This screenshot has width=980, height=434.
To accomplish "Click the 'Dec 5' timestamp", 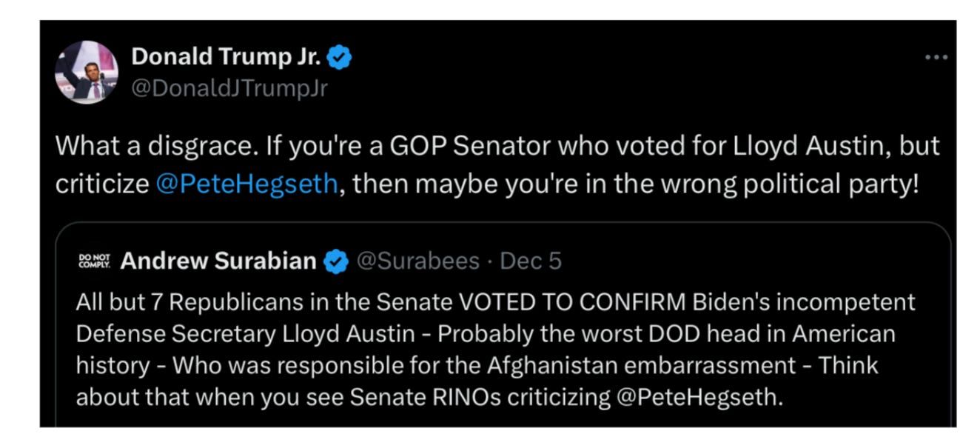I will click(x=531, y=261).
